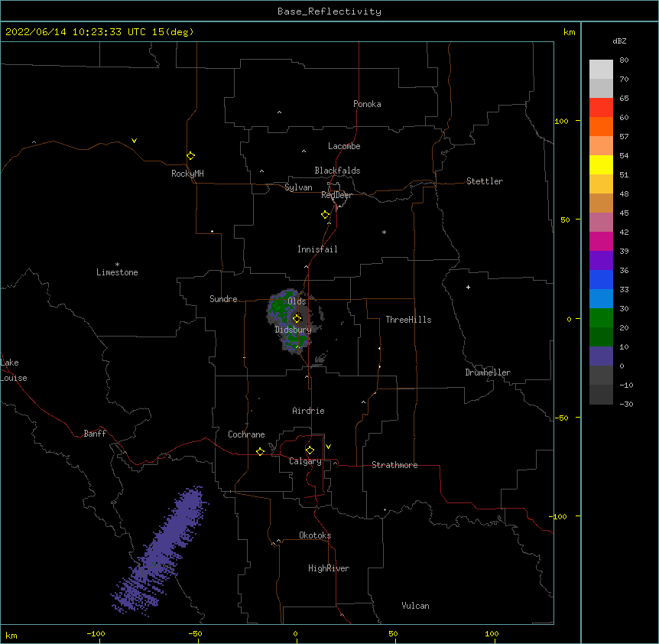Click the Sundre town label

point(223,299)
